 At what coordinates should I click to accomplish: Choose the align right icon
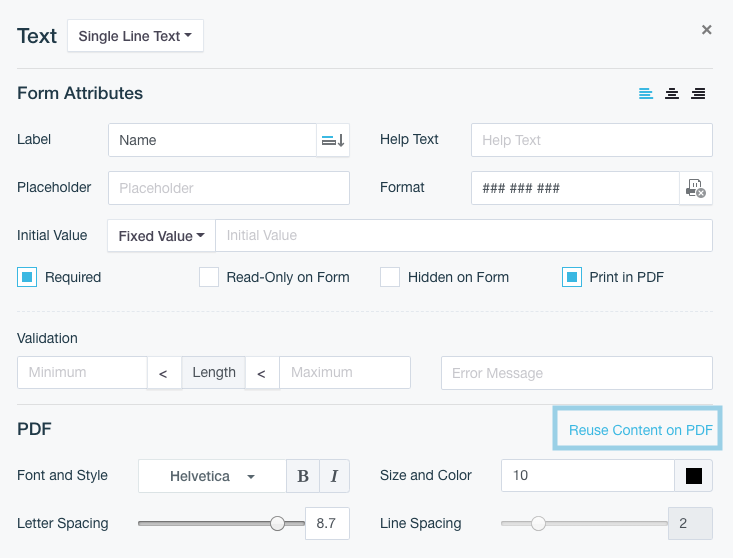pyautogui.click(x=698, y=94)
